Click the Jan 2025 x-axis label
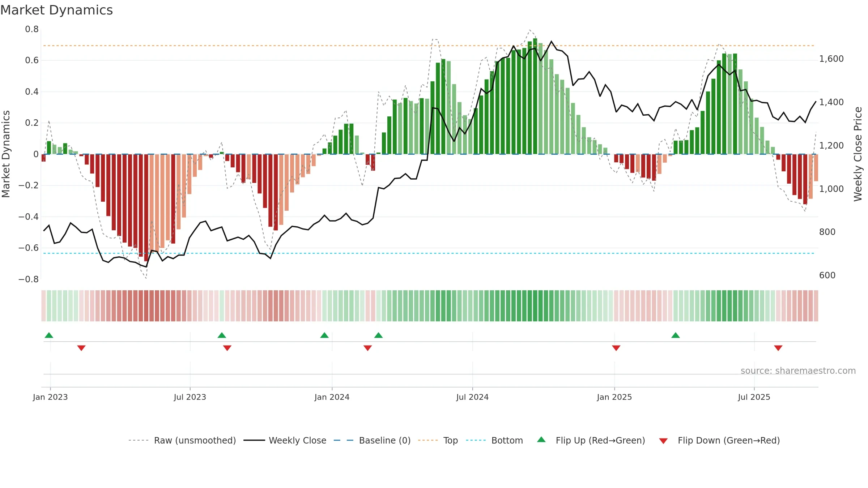 click(x=614, y=397)
